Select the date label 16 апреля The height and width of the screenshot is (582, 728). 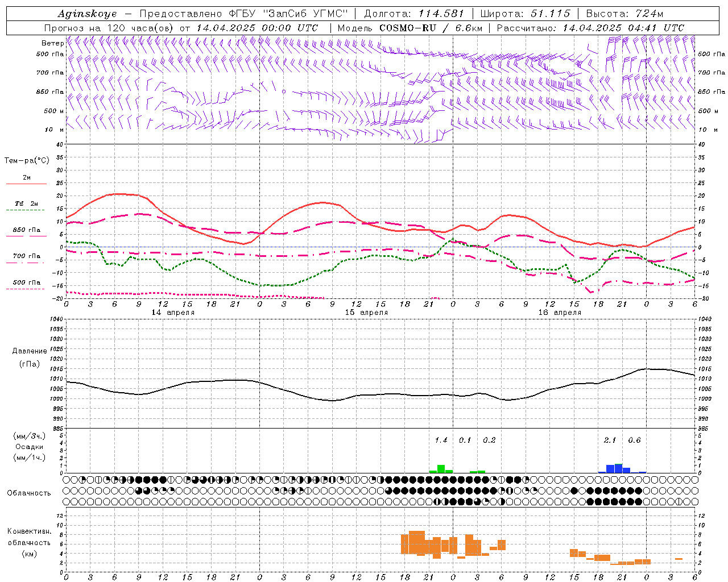[x=560, y=313]
